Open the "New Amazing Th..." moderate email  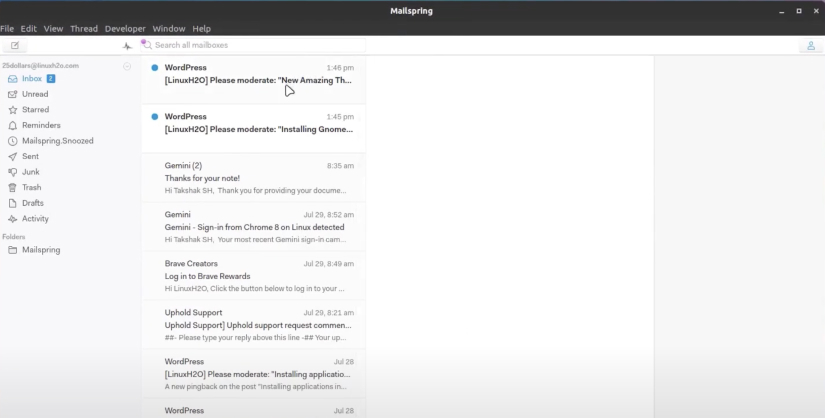tap(253, 79)
